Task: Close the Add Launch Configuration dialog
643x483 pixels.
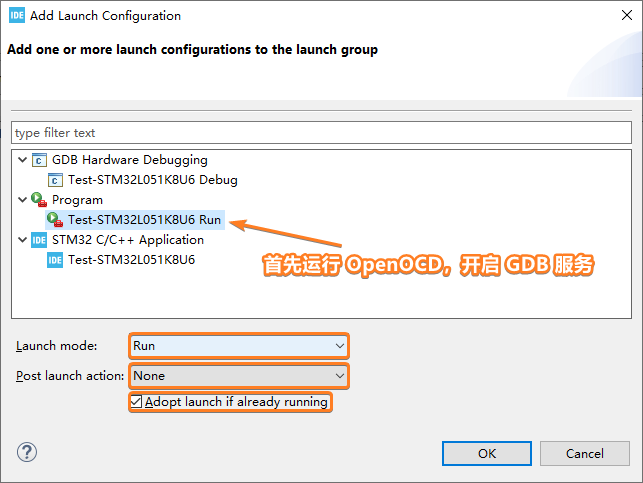Action: [627, 16]
